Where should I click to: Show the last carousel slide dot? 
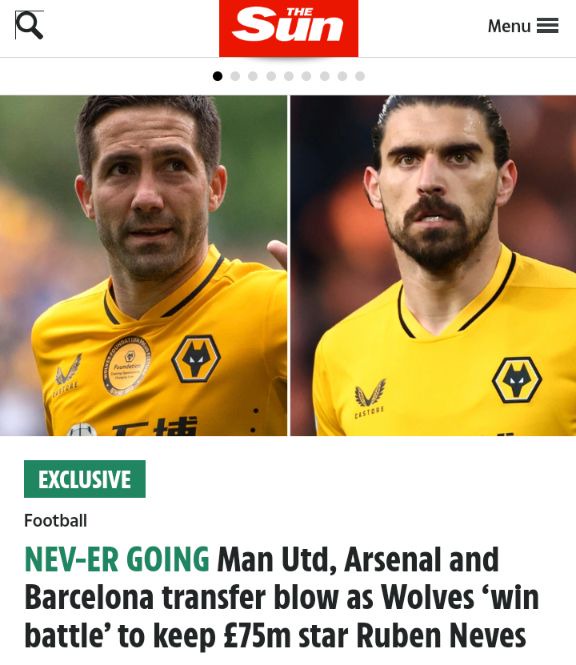tap(360, 76)
